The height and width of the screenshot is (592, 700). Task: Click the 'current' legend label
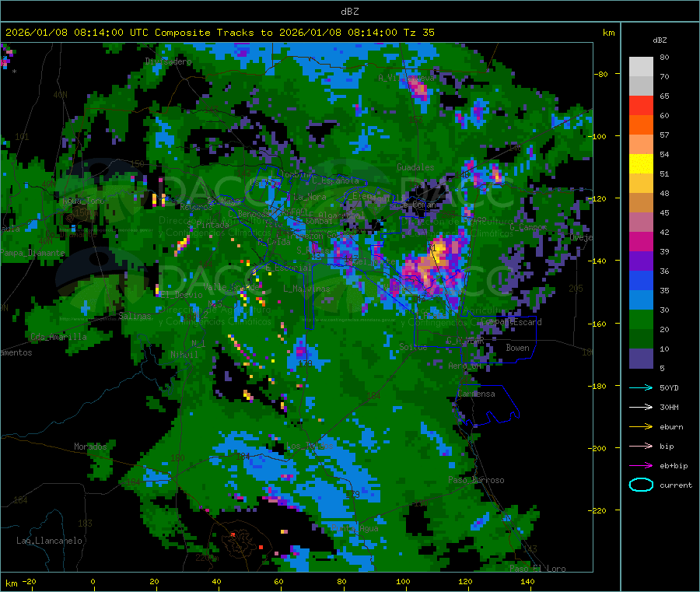point(676,485)
